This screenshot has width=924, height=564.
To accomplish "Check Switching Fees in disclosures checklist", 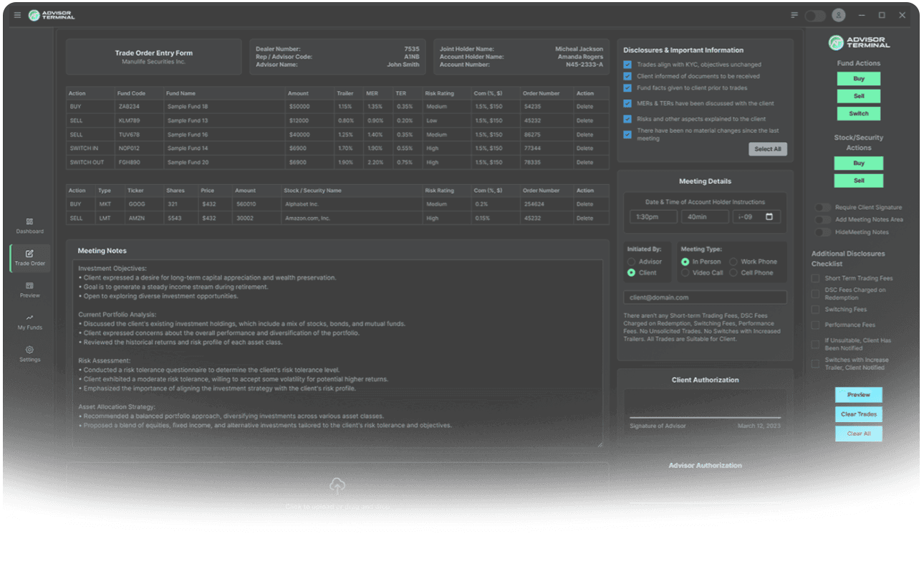I will point(815,310).
